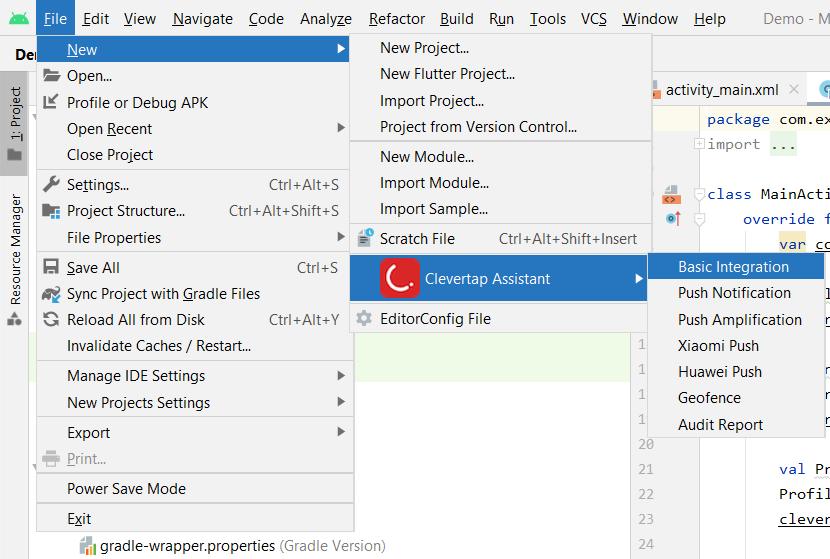This screenshot has height=559, width=830.
Task: Click the Android Studio logo icon
Action: [x=19, y=19]
